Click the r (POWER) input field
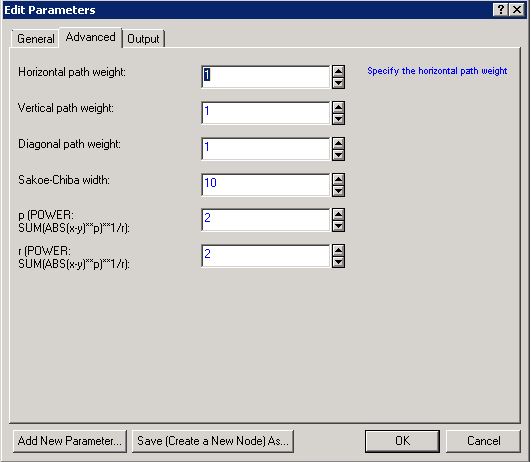The image size is (531, 462). coord(266,256)
